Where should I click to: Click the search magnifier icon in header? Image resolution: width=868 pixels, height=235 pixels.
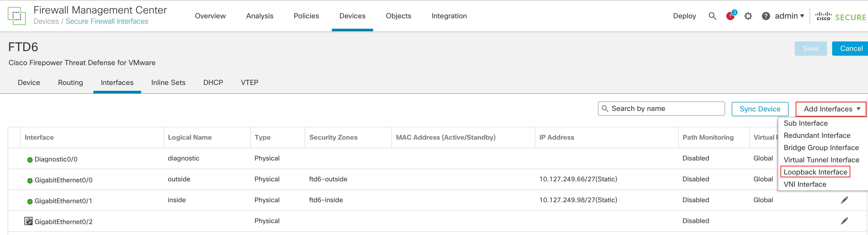point(712,16)
